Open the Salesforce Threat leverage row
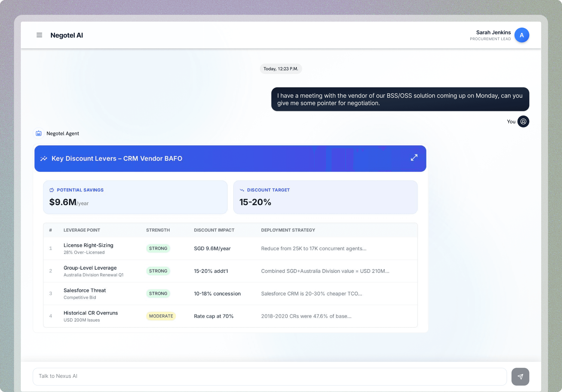 [85, 290]
